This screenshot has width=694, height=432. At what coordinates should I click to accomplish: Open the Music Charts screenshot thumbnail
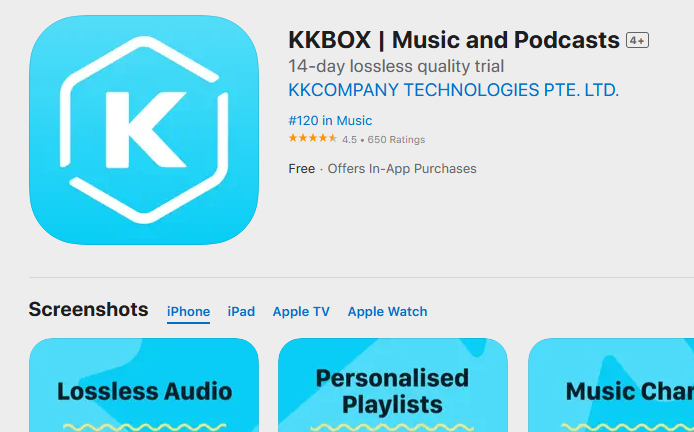[x=611, y=385]
